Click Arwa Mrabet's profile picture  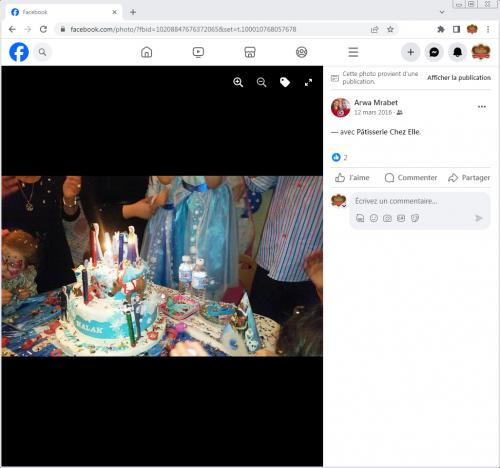(340, 107)
